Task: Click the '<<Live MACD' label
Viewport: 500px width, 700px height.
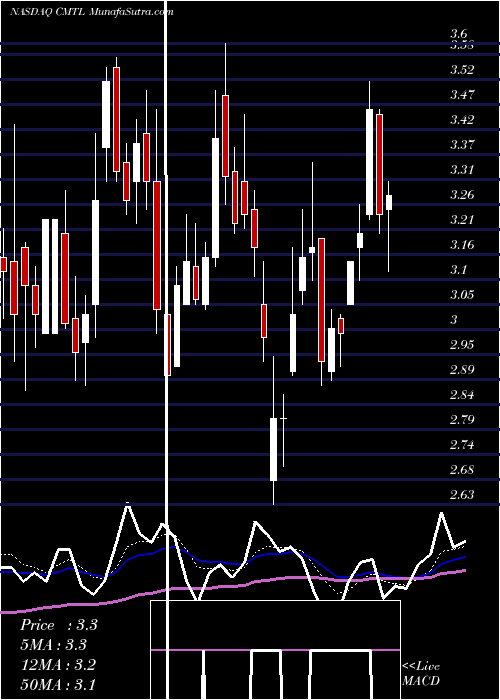Action: pos(421,674)
